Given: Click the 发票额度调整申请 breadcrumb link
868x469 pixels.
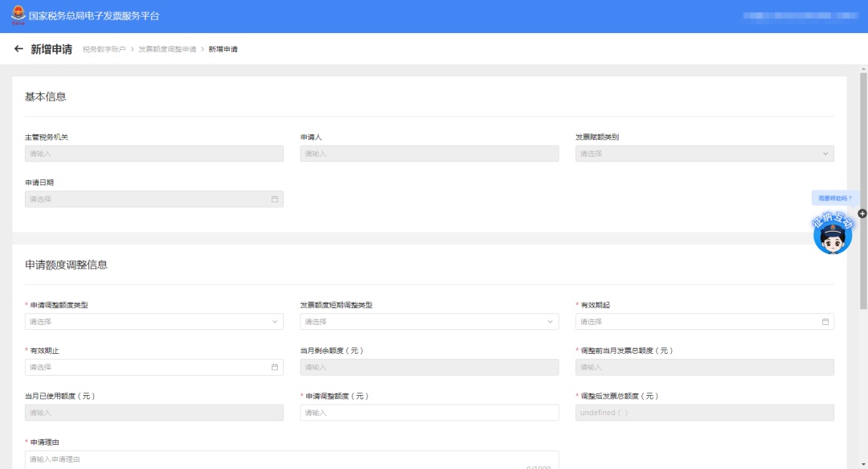Looking at the screenshot, I should click(167, 49).
